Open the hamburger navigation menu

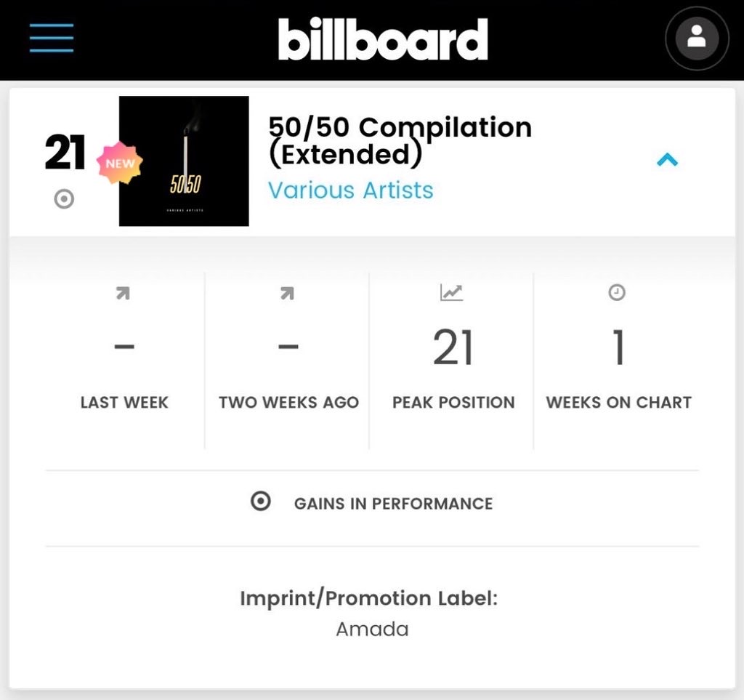coord(52,38)
